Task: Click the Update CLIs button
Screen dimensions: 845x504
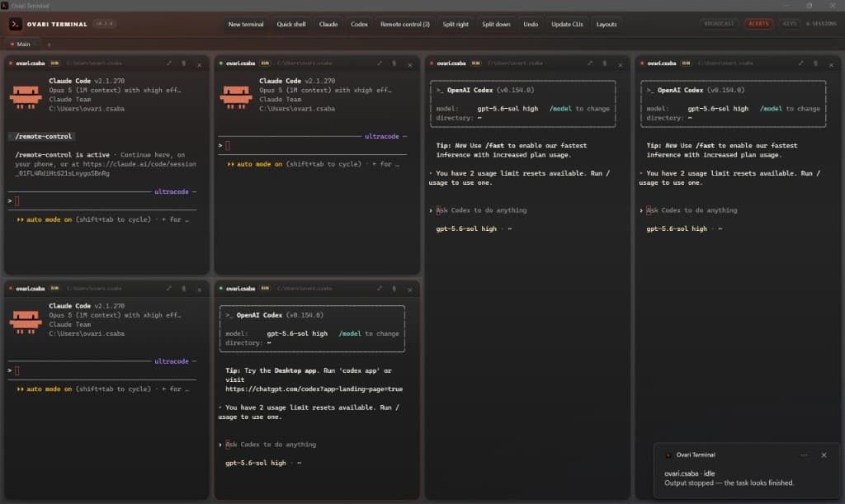Action: tap(567, 24)
